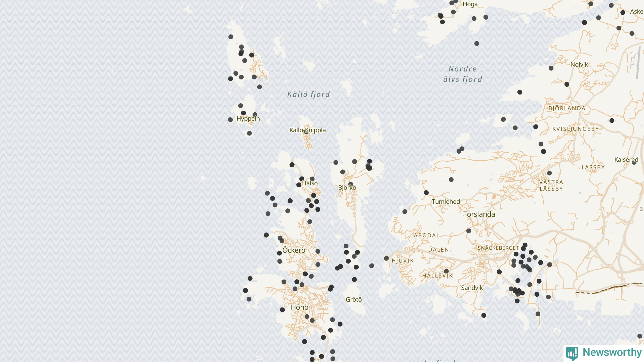Click the Källö-Knippla label
This screenshot has width=644, height=362.
(x=307, y=130)
